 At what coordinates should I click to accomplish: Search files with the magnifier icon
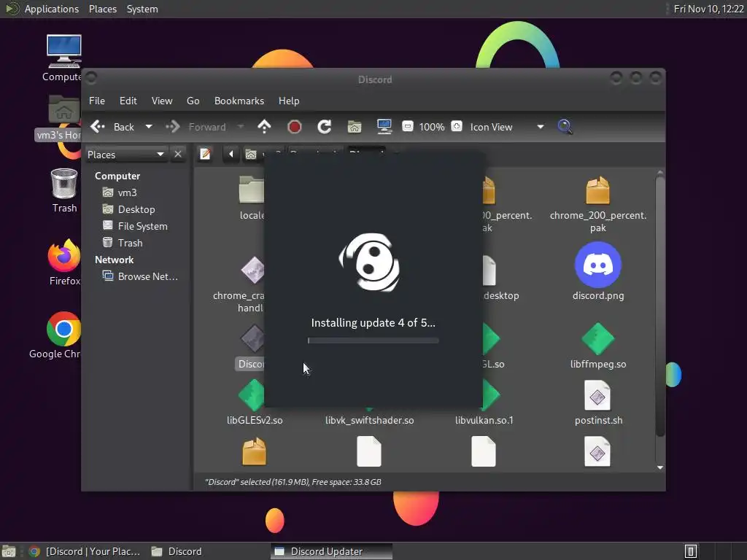point(565,127)
